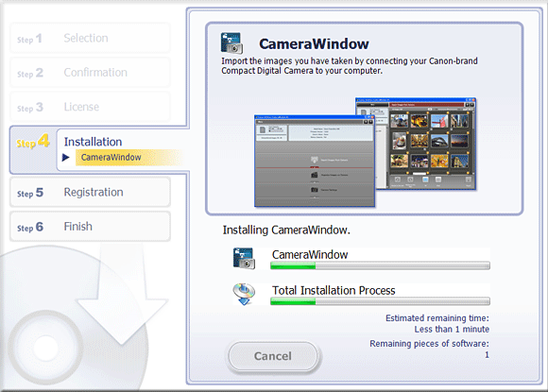Go to Step 3 License
Screen dimensions: 548x392
coord(90,107)
